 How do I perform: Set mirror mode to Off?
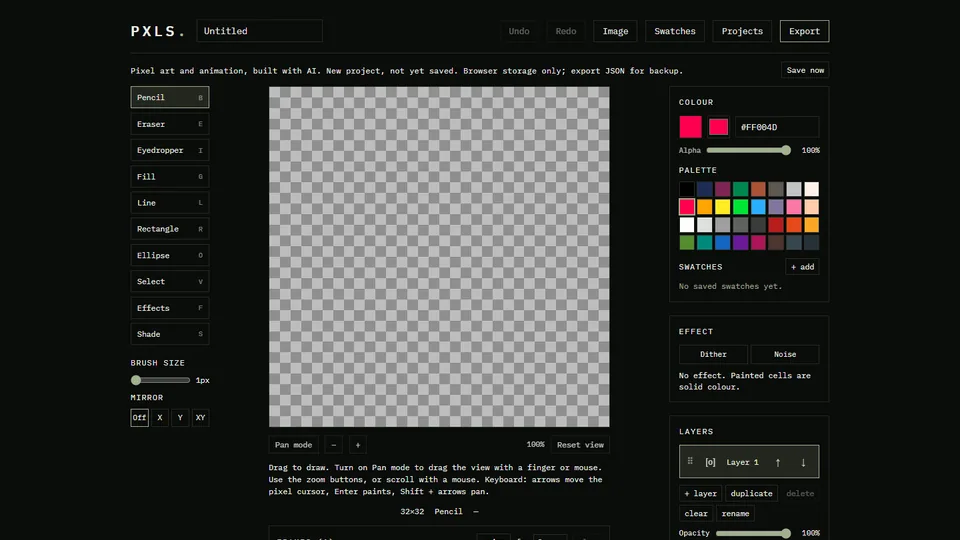click(x=140, y=418)
